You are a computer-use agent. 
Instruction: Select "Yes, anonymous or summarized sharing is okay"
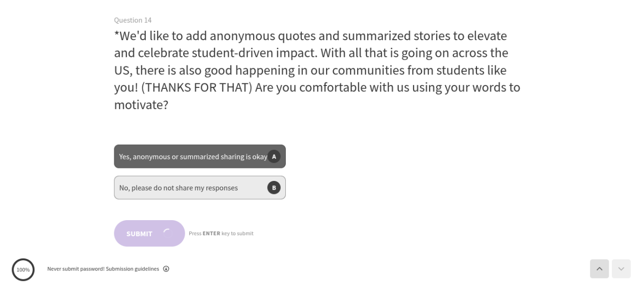pyautogui.click(x=193, y=156)
